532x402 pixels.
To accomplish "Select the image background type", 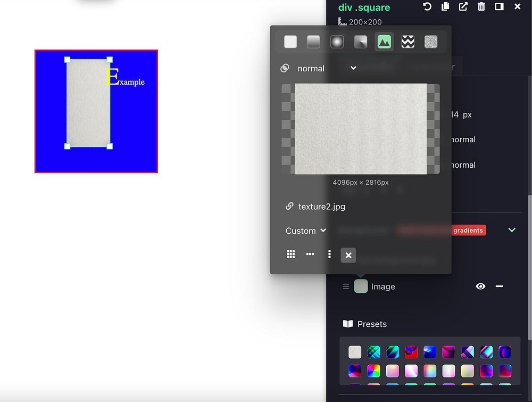I will tap(384, 42).
